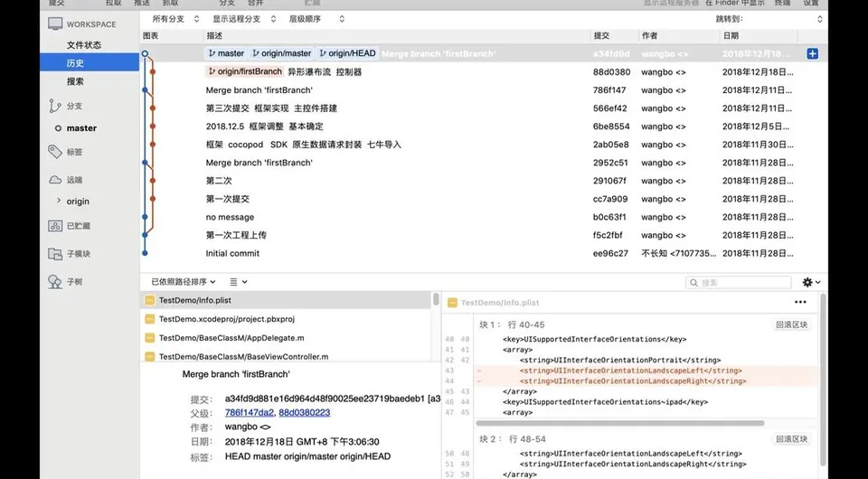The width and height of the screenshot is (868, 479).
Task: Click the origin/HEAD branch label badge
Action: [347, 53]
